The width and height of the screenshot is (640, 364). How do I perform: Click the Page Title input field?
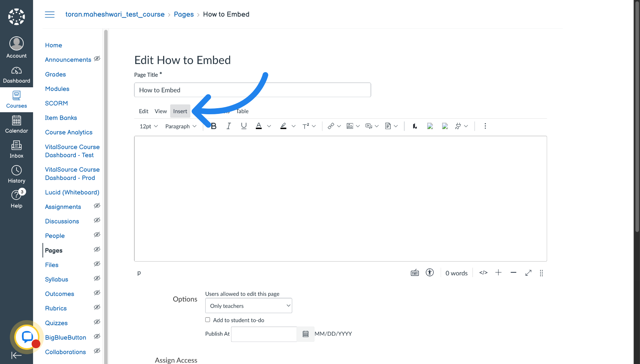point(252,90)
